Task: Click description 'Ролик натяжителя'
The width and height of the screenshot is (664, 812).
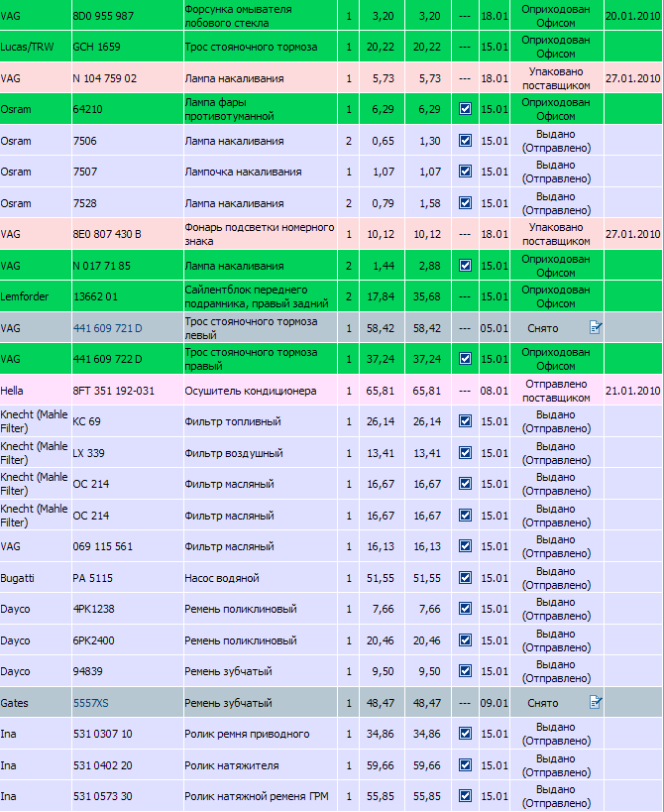Action: pos(231,765)
